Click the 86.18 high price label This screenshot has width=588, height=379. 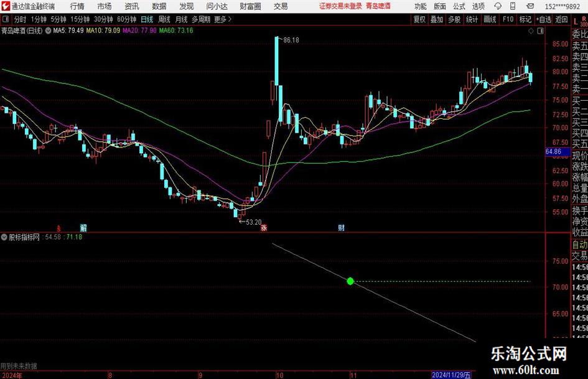pyautogui.click(x=291, y=40)
